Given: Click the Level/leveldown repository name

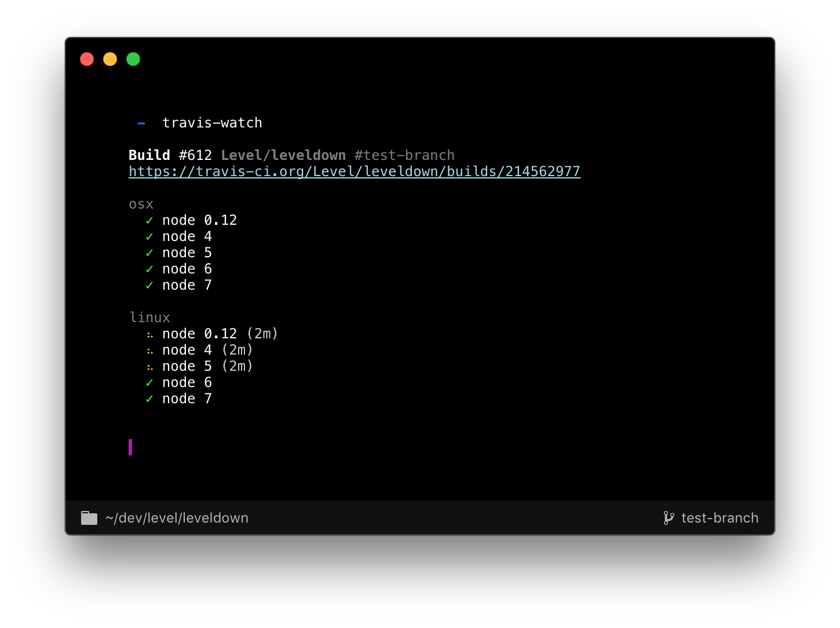Looking at the screenshot, I should coord(283,155).
